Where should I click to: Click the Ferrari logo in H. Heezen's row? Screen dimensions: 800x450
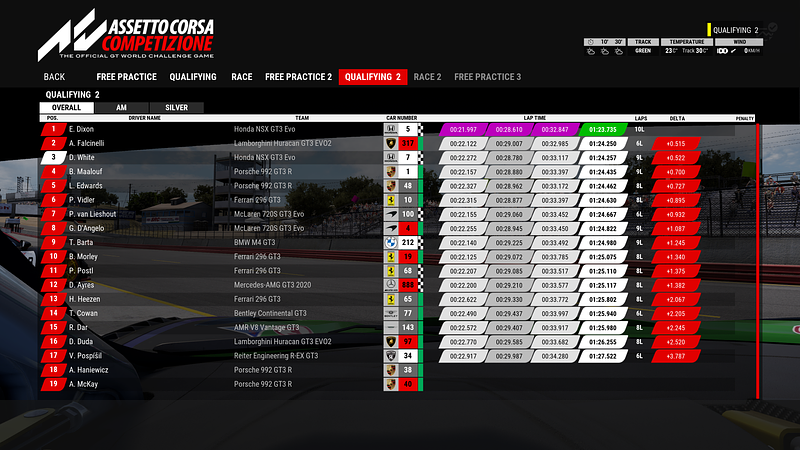[391, 299]
